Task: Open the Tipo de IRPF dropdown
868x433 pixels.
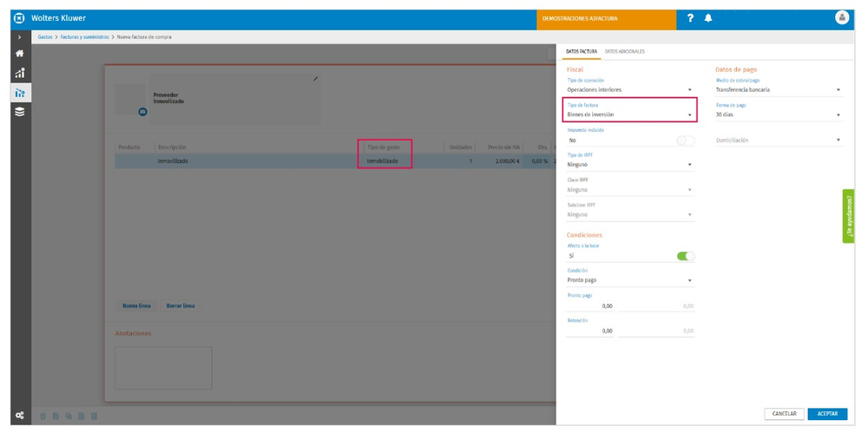Action: pos(630,165)
